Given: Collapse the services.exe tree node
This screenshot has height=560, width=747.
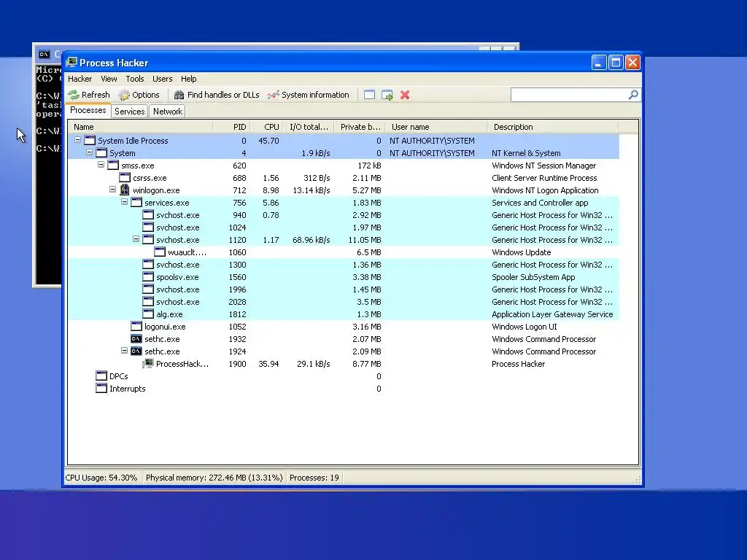Looking at the screenshot, I should [x=124, y=203].
